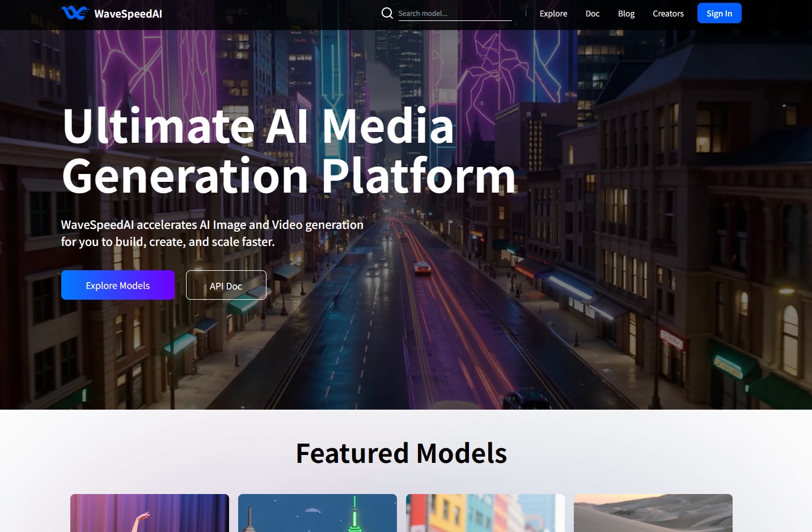Viewport: 812px width, 532px height.
Task: Open the Creators nav link
Action: point(668,14)
